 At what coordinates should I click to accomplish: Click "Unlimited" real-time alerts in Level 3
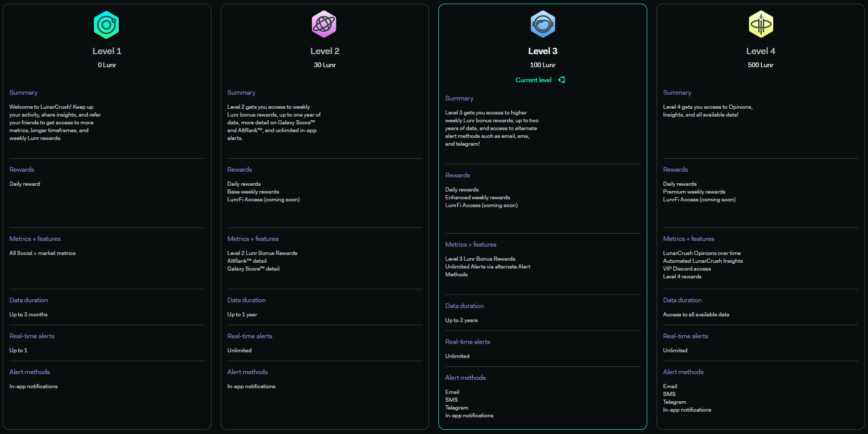[x=457, y=356]
